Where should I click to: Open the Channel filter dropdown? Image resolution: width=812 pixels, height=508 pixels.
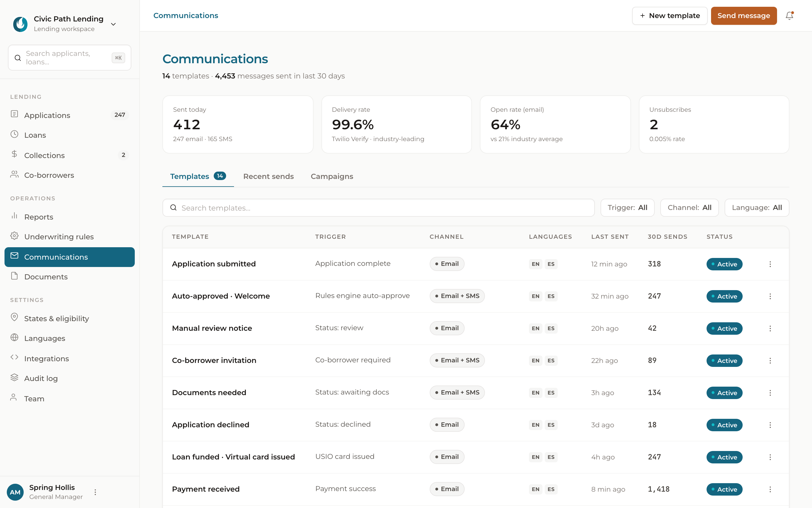(x=689, y=208)
